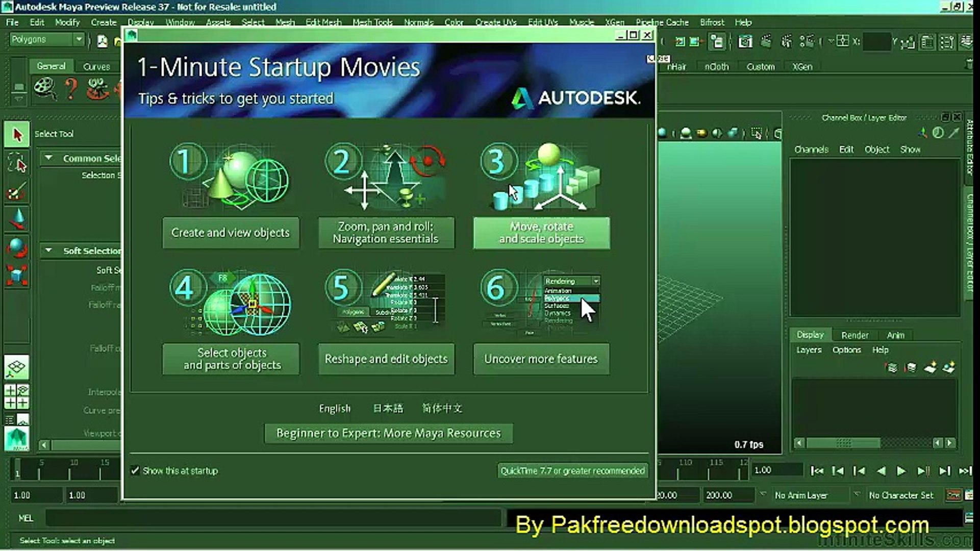Pick the Move tool cone icon
The height and width of the screenshot is (551, 980).
coord(17,219)
